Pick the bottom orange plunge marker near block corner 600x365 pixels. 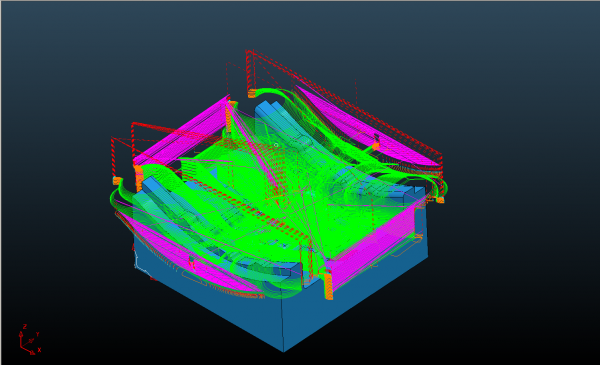tap(328, 286)
